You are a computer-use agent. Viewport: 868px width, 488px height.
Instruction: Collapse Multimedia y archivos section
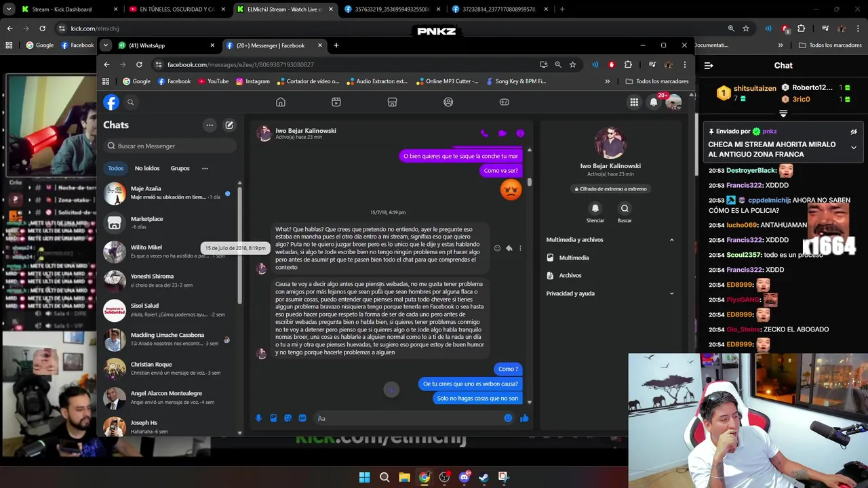(x=672, y=240)
